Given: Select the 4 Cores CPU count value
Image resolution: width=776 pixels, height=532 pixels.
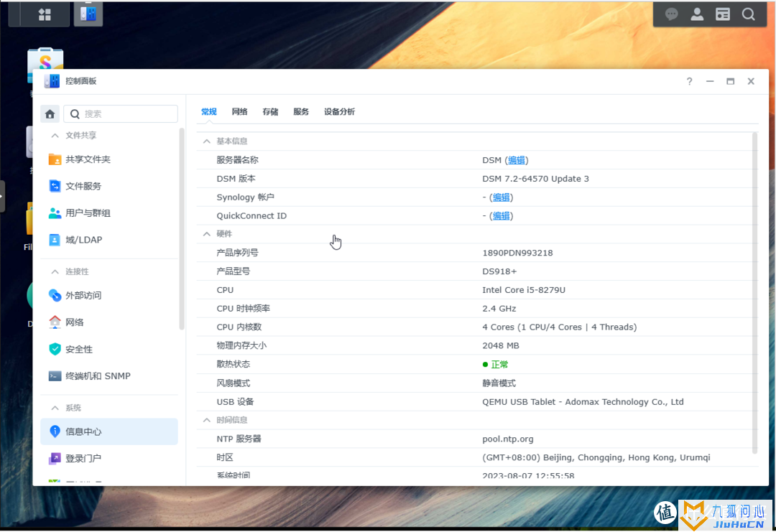Looking at the screenshot, I should click(x=560, y=327).
